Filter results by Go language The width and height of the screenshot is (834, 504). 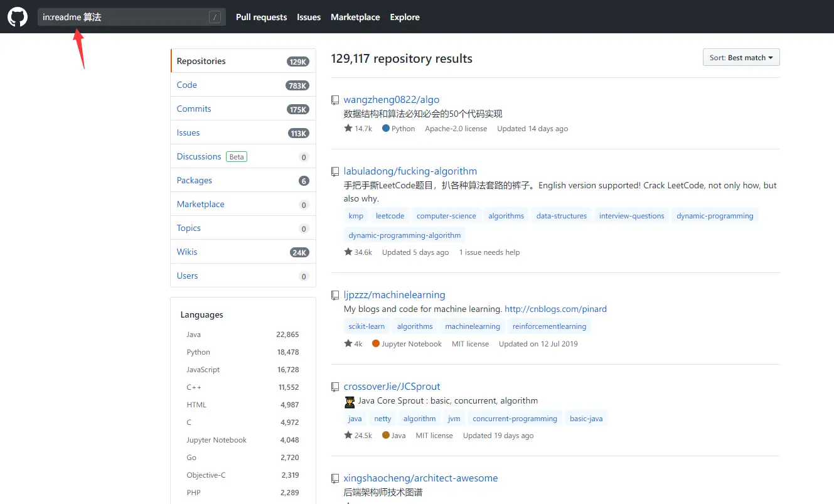point(243,458)
